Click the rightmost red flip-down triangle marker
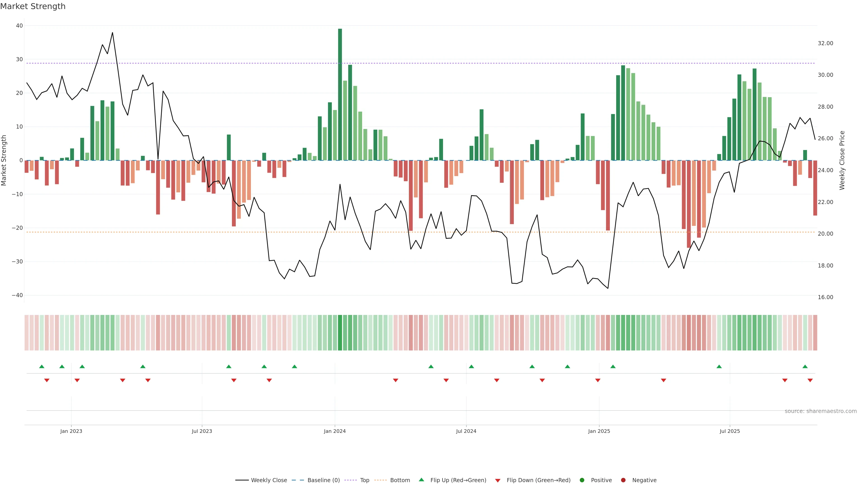 tap(810, 380)
